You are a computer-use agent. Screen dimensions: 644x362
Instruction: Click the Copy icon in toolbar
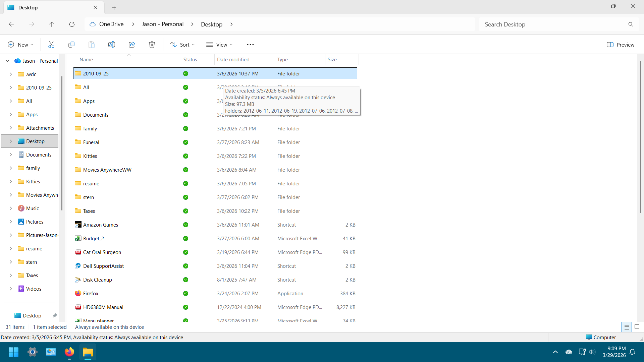(x=71, y=45)
